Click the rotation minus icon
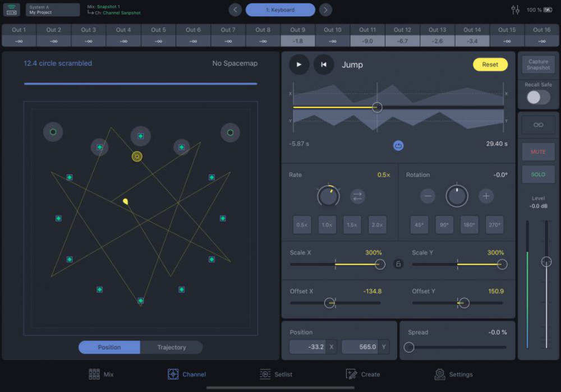 (x=428, y=196)
